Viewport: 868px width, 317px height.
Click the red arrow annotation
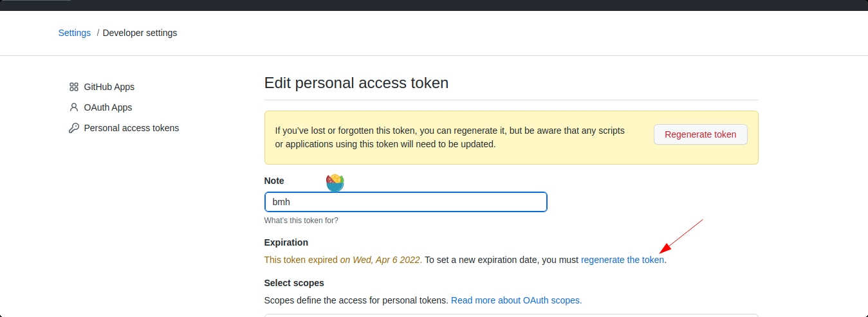coord(681,236)
